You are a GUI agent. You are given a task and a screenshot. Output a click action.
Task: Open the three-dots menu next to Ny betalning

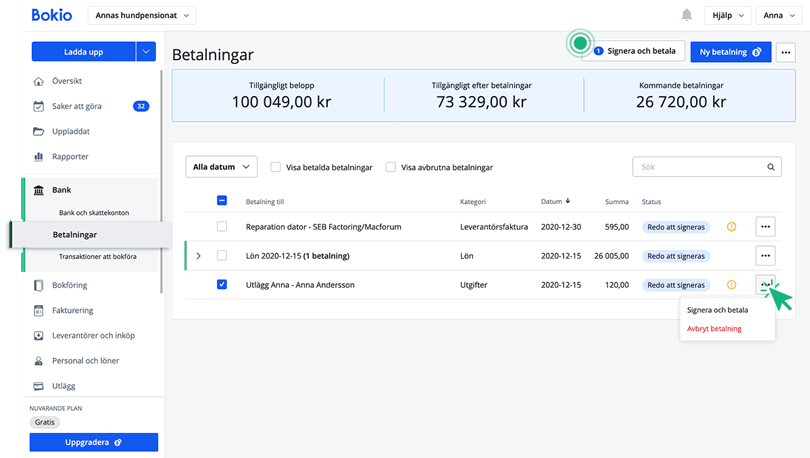point(784,51)
